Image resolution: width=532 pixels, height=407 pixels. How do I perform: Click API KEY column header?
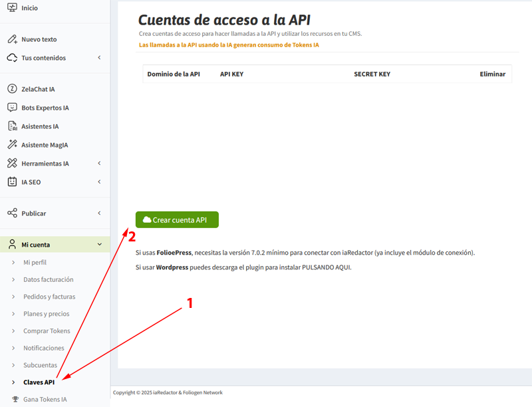click(231, 74)
